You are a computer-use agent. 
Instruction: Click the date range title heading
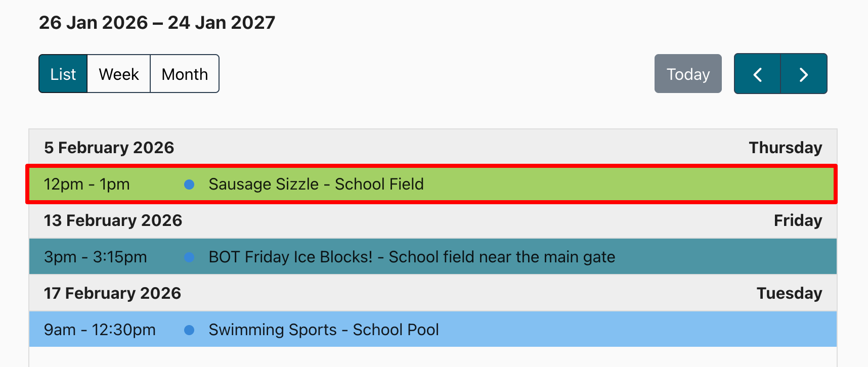157,23
